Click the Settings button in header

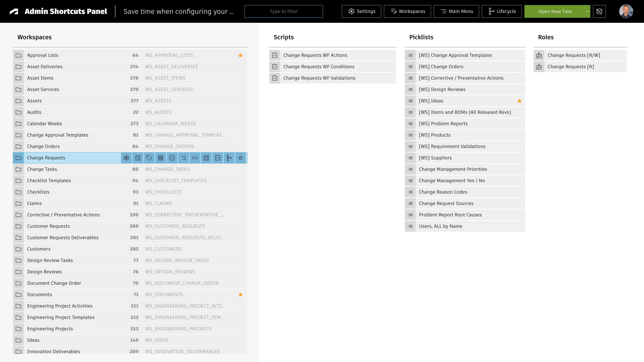click(361, 12)
